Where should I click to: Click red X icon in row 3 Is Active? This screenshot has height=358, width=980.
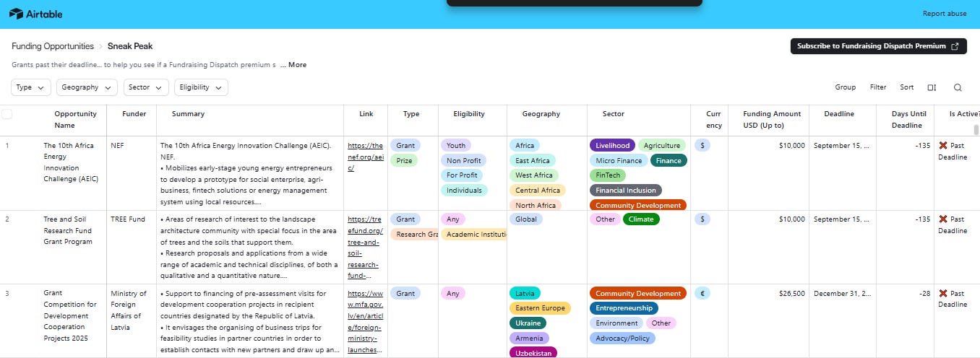point(942,294)
